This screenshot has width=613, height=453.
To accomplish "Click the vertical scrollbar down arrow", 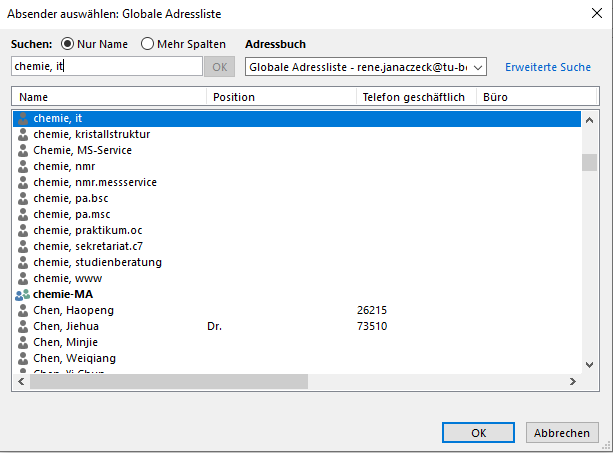I will [x=589, y=365].
